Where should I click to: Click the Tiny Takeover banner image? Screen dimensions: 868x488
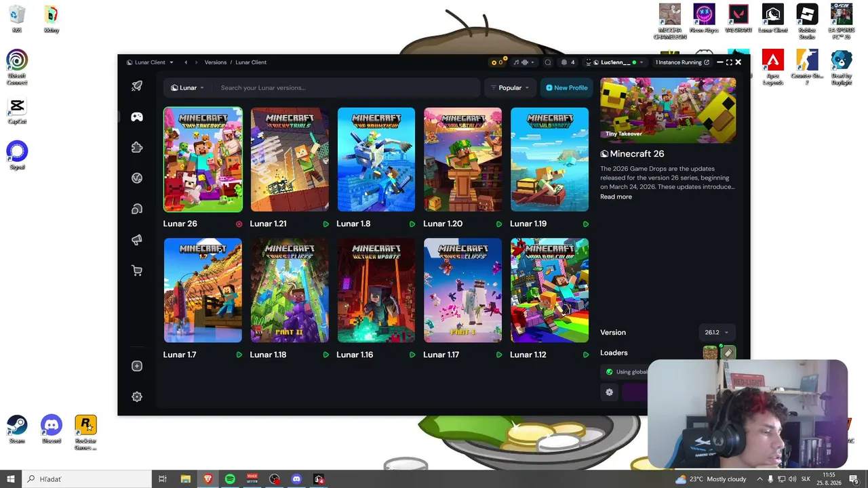coord(668,110)
